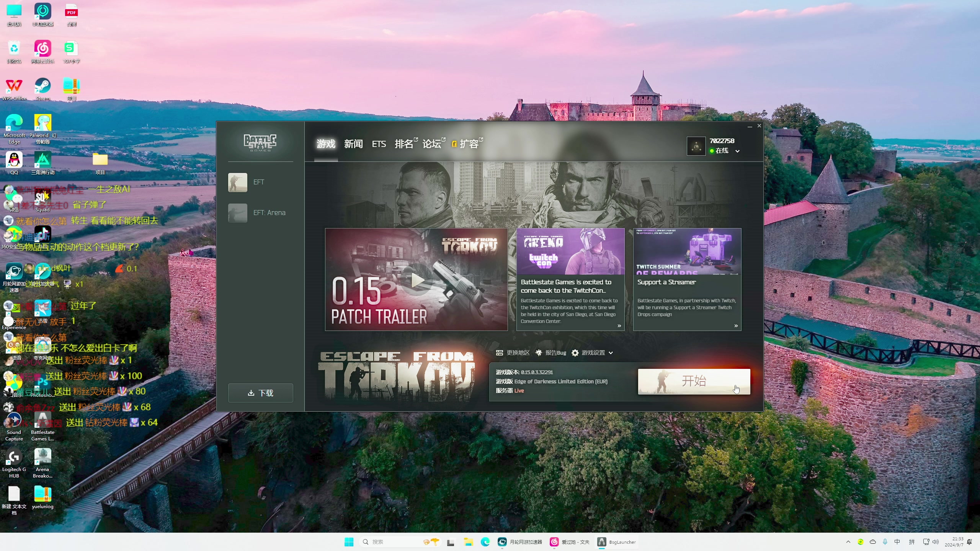Open 新建 文本文档 text file
This screenshot has width=980, height=551.
[x=14, y=501]
